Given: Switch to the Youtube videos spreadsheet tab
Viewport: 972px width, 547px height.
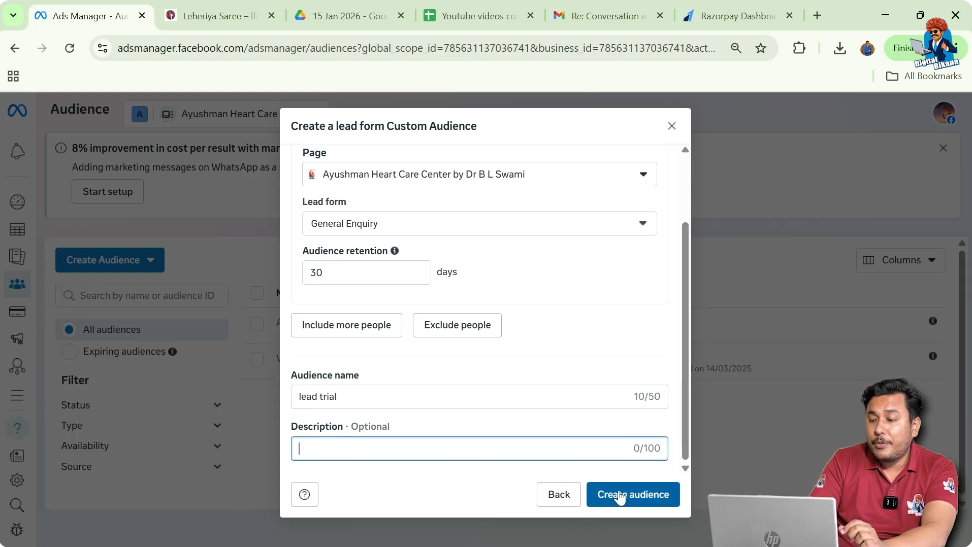Looking at the screenshot, I should [479, 16].
